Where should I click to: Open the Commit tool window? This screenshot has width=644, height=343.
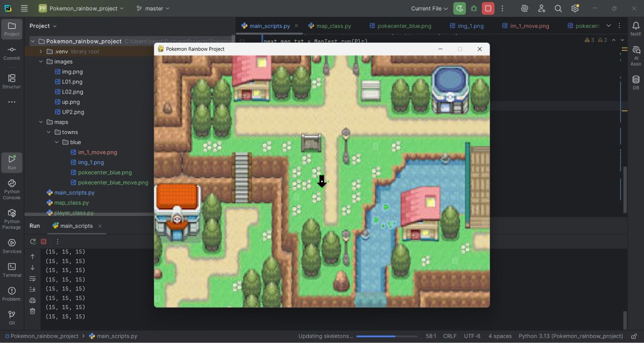11,53
